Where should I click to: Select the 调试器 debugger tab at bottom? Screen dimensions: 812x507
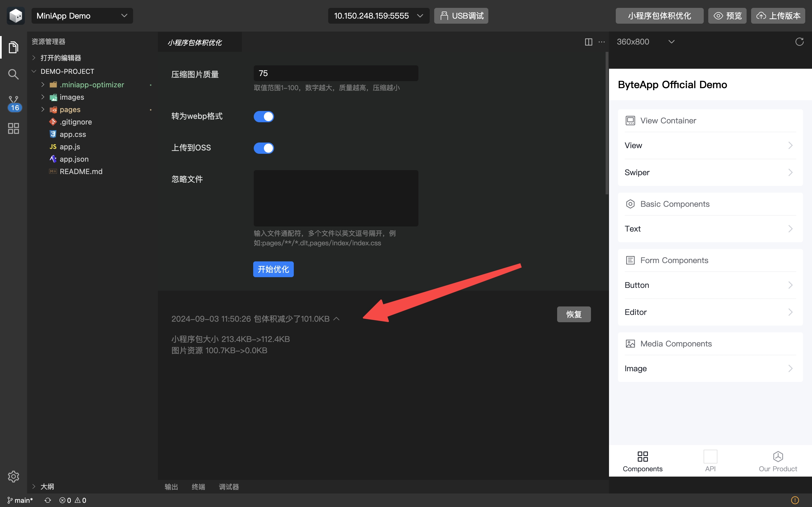[230, 486]
